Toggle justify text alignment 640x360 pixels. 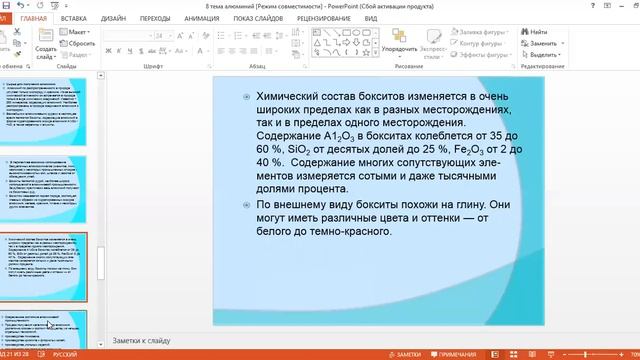click(254, 51)
